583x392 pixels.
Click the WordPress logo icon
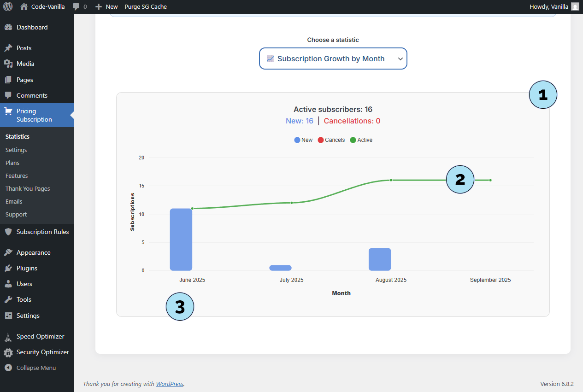tap(8, 6)
